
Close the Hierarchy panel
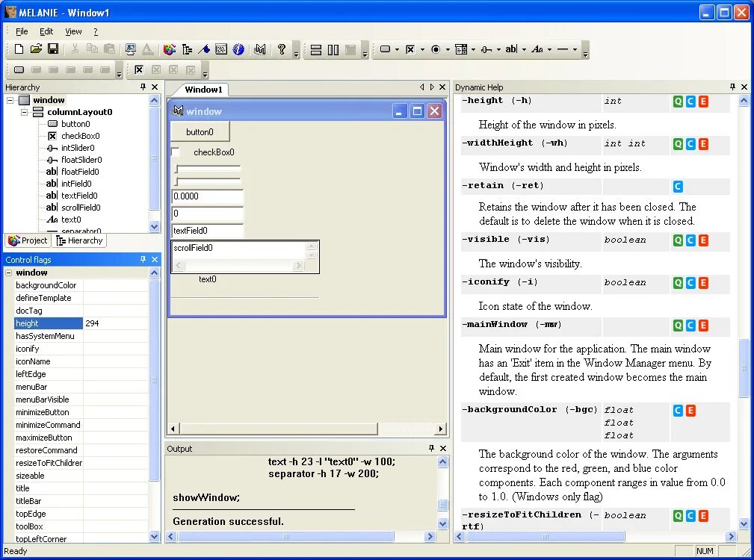[155, 87]
